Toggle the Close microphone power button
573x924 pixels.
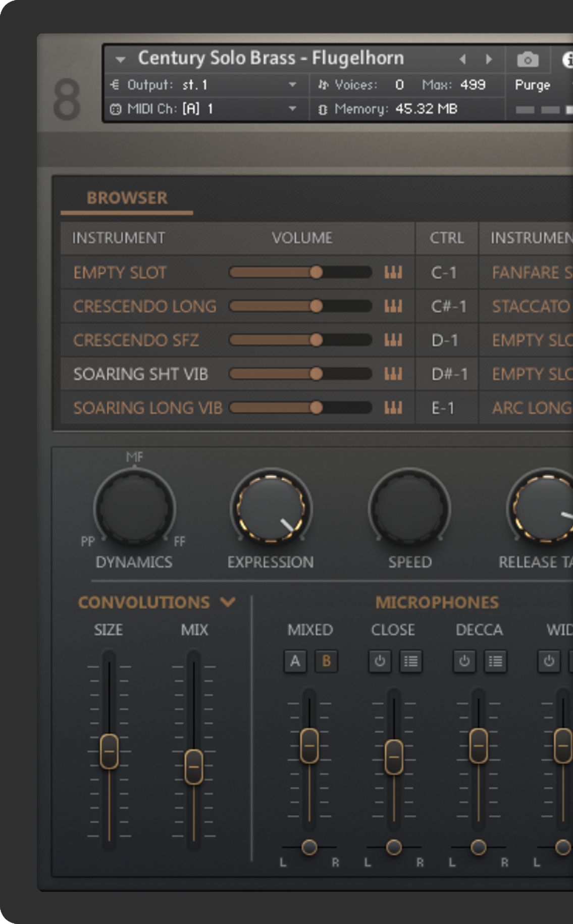coord(380,661)
